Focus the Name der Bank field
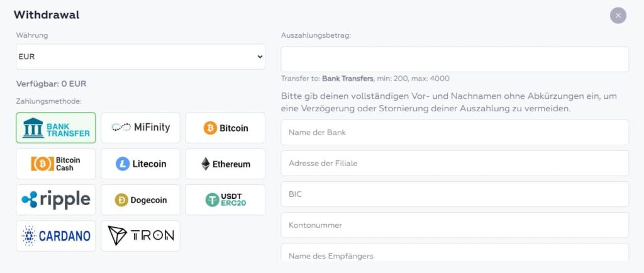This screenshot has width=644, height=273. [455, 132]
